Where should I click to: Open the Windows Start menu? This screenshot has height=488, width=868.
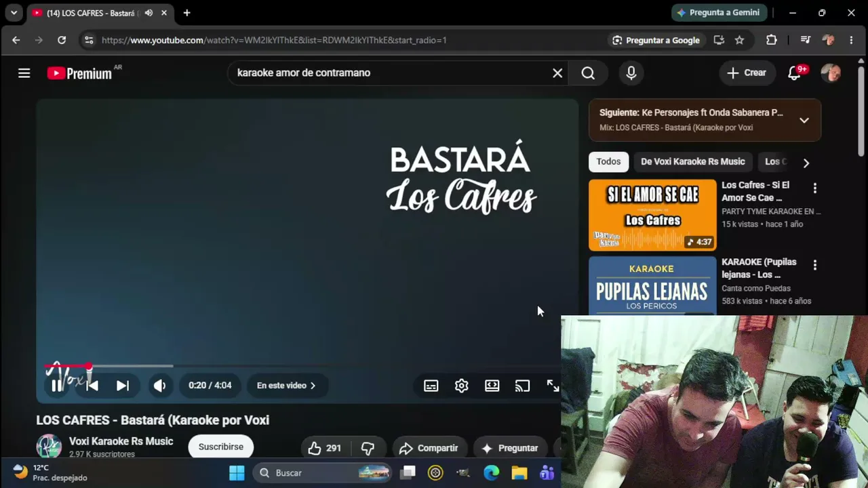(x=237, y=473)
